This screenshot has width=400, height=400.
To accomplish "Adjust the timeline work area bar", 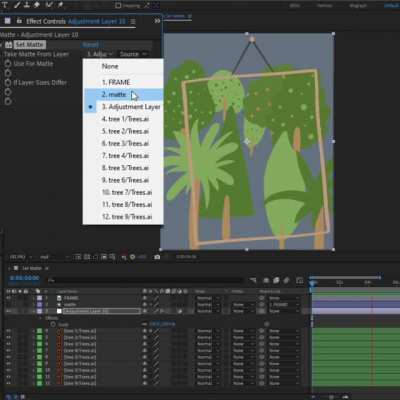I will (x=345, y=277).
